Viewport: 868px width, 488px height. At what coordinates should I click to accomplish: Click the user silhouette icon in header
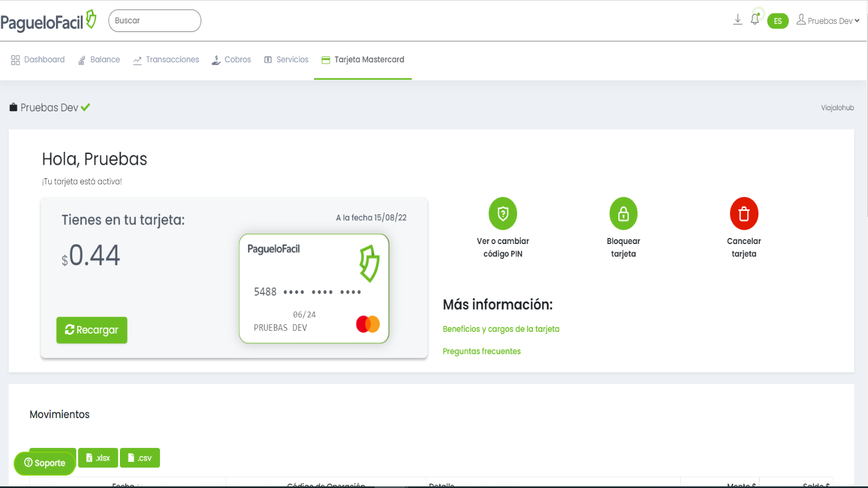[801, 20]
